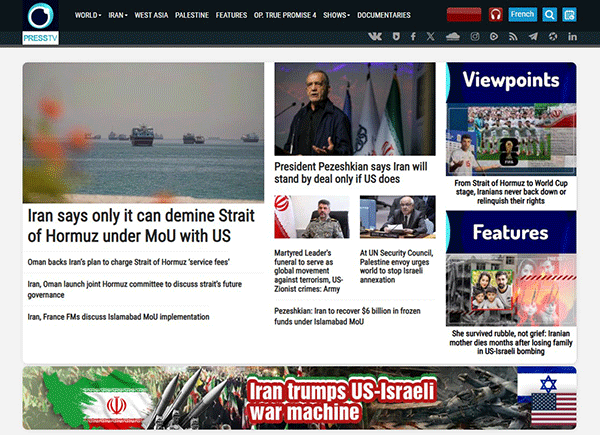
Task: Open the Press TV logo homepage link
Action: pyautogui.click(x=41, y=22)
